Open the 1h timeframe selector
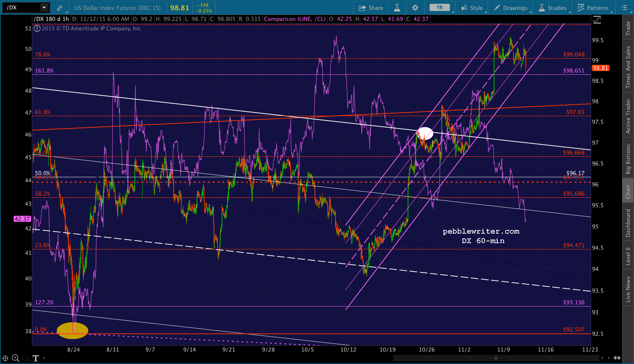634x364 pixels. (440, 7)
